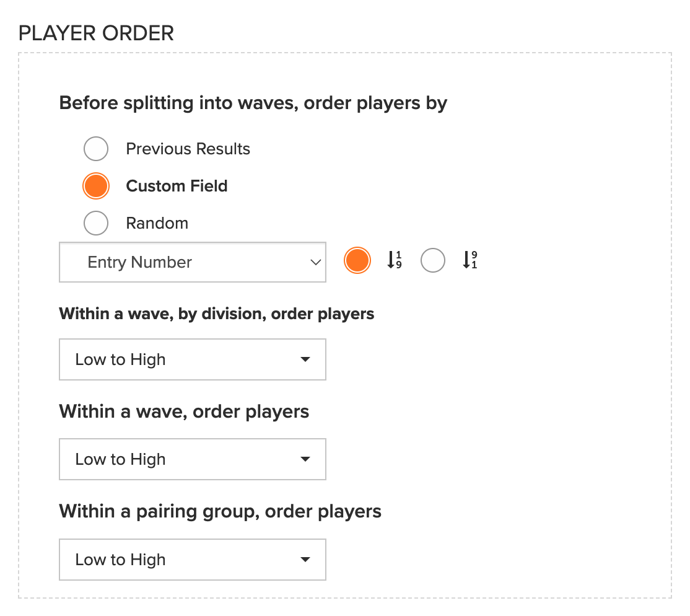Viewport: 690px width, 616px height.
Task: Click the chevron in the Entry Number field
Action: [x=315, y=262]
